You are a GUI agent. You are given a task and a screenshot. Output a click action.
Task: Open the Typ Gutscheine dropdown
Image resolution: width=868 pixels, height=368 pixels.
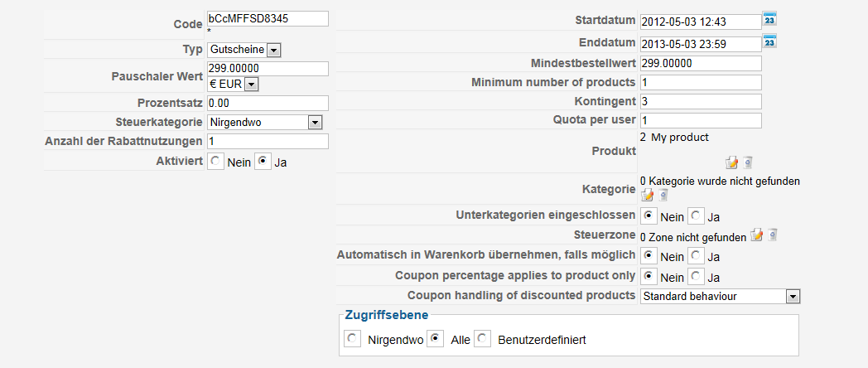pos(274,51)
